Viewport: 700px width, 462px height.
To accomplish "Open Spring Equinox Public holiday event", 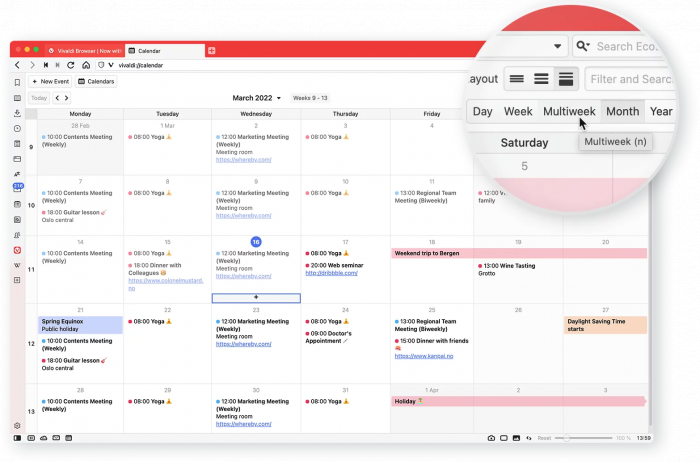I will tap(80, 325).
